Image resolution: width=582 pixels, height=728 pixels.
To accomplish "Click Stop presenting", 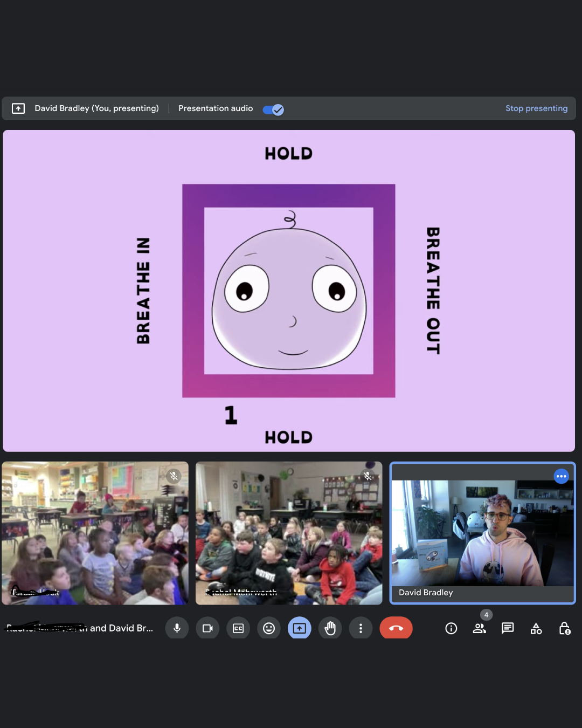I will coord(536,108).
